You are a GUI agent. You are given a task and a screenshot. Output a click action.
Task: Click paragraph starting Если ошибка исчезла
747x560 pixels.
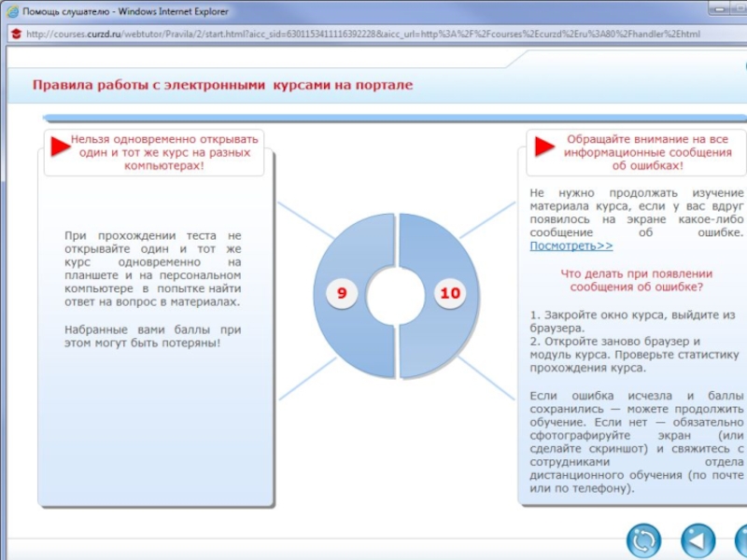(x=637, y=441)
